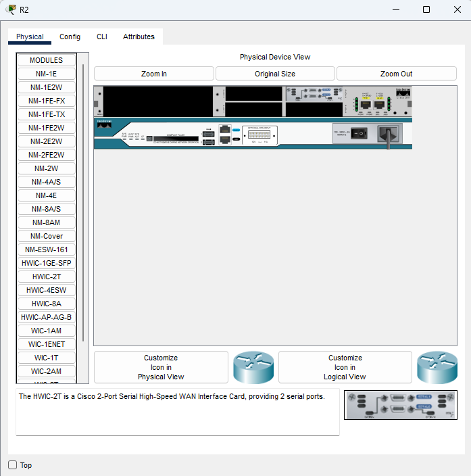The height and width of the screenshot is (476, 471).
Task: Click the logical view router icon
Action: tap(437, 367)
